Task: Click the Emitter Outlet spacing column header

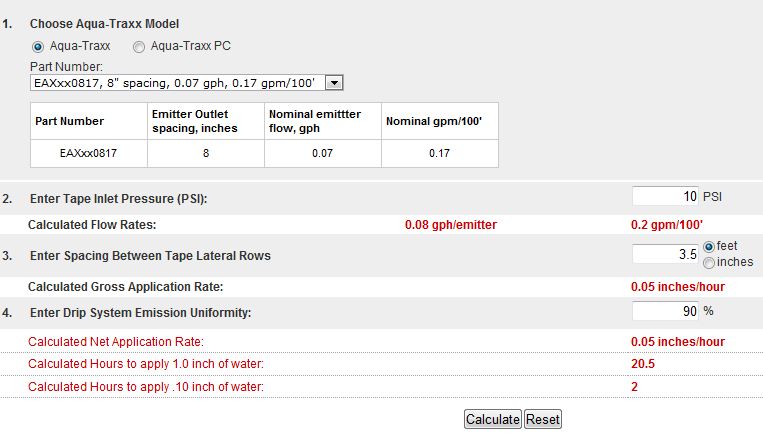Action: click(206, 121)
